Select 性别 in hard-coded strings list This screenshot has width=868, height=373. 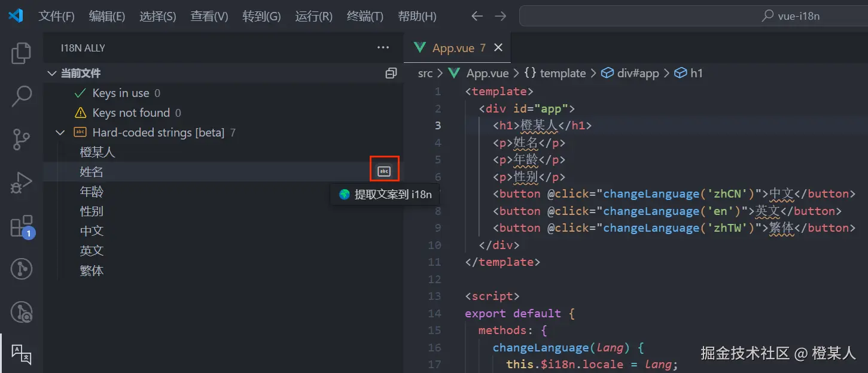[x=223, y=211]
